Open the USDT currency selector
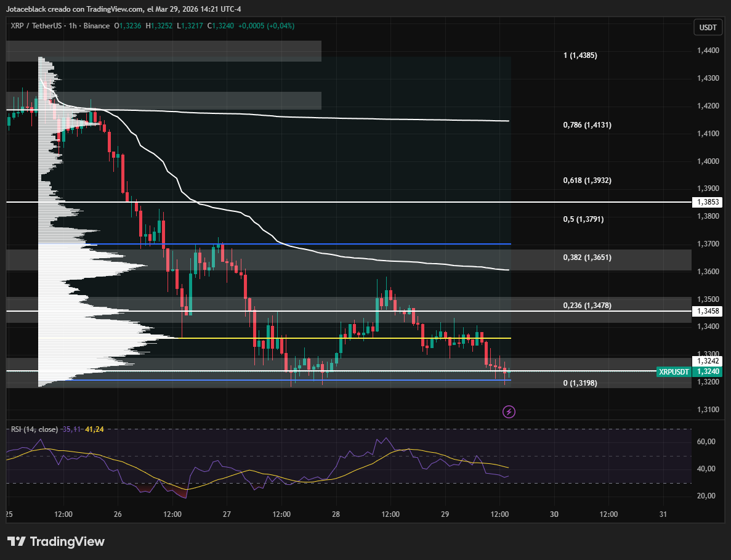The width and height of the screenshot is (731, 560). [x=708, y=27]
